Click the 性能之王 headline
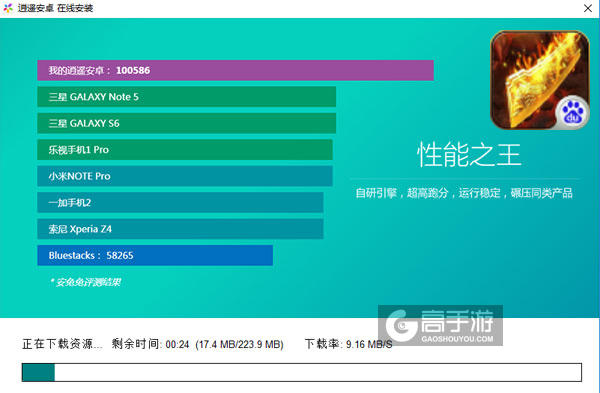This screenshot has width=600, height=393. [469, 155]
